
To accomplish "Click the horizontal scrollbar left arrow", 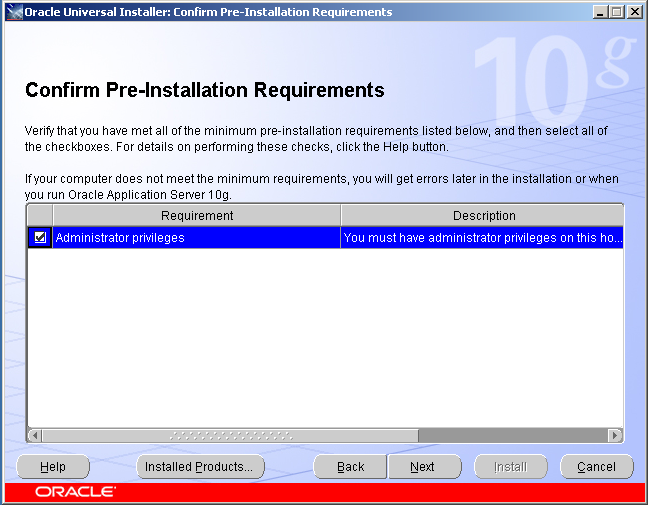I will click(x=35, y=435).
